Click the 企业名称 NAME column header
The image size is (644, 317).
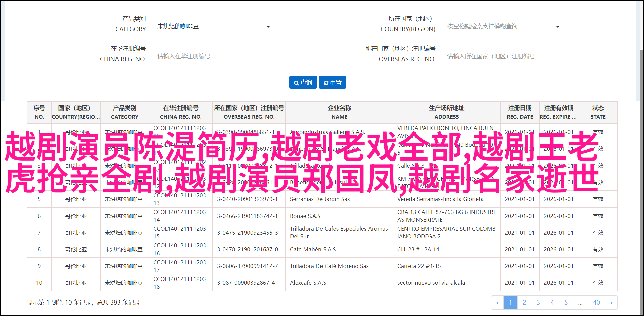click(x=339, y=112)
